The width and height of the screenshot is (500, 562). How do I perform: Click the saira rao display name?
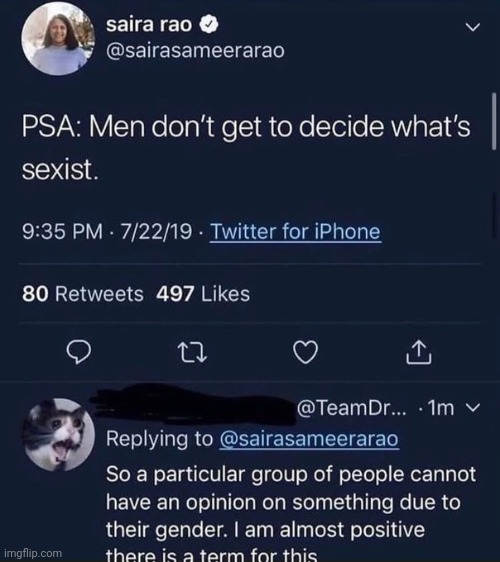pos(149,24)
